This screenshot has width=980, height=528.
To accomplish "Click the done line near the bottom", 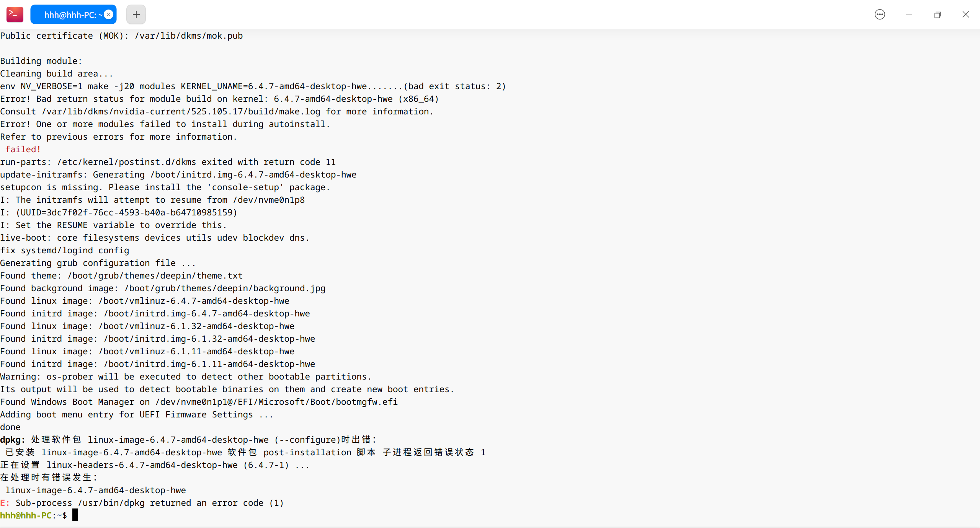I will [x=10, y=427].
